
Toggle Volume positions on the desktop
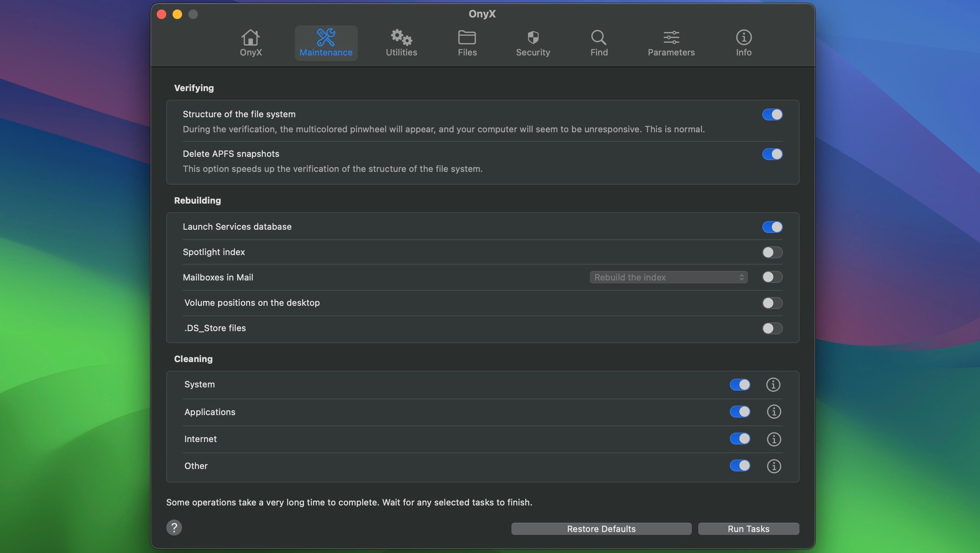point(772,303)
